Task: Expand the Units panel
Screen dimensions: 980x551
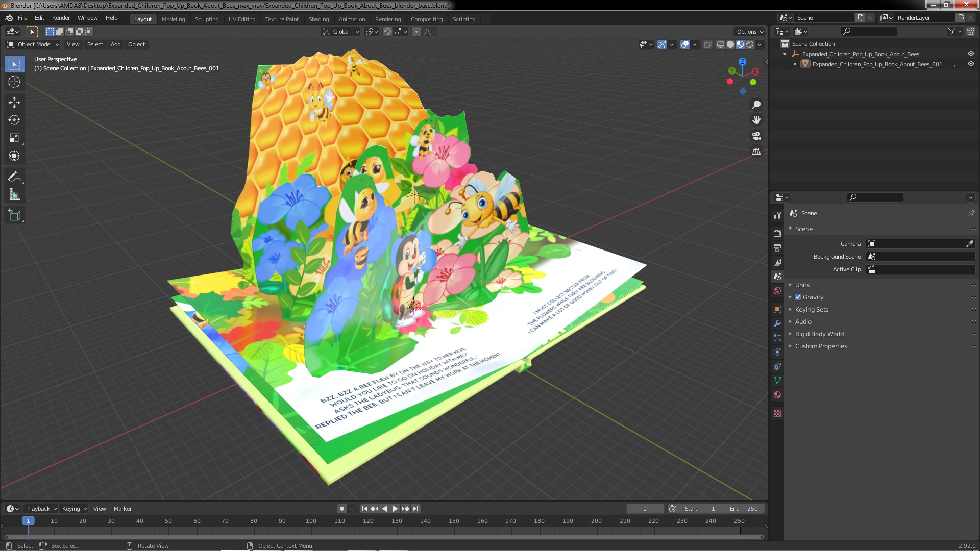Action: click(802, 285)
